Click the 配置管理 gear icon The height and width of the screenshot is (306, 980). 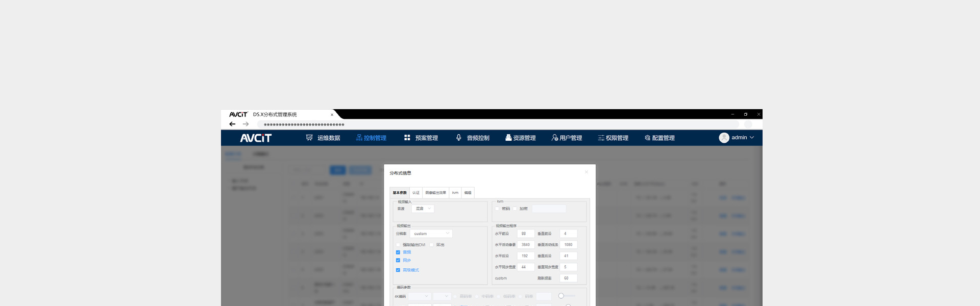647,138
